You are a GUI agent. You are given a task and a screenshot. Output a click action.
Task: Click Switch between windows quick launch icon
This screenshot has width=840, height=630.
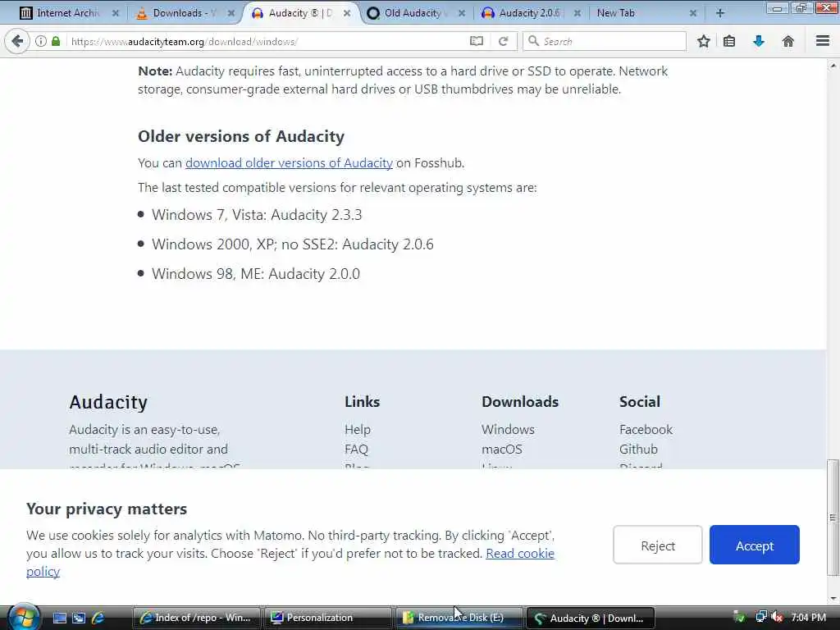(x=79, y=618)
